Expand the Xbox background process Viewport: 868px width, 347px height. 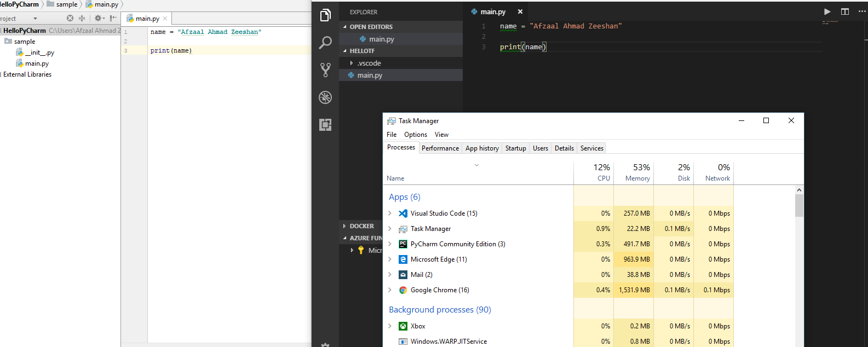pos(390,326)
